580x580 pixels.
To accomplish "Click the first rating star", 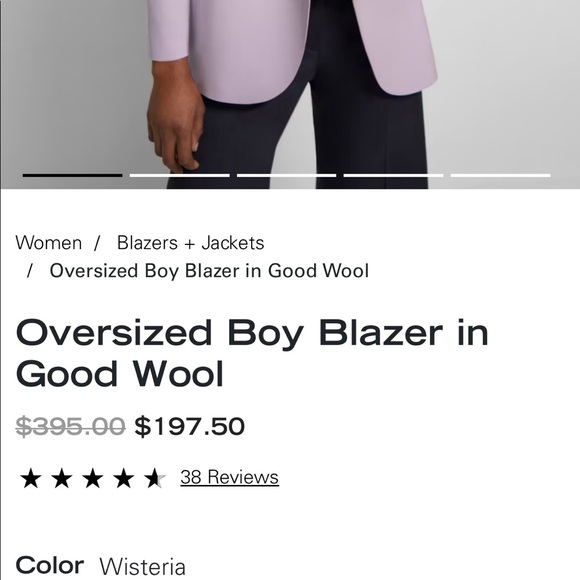I will (31, 478).
